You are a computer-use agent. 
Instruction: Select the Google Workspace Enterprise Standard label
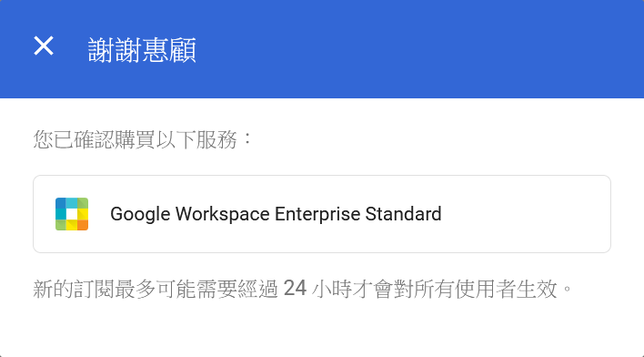pos(276,214)
